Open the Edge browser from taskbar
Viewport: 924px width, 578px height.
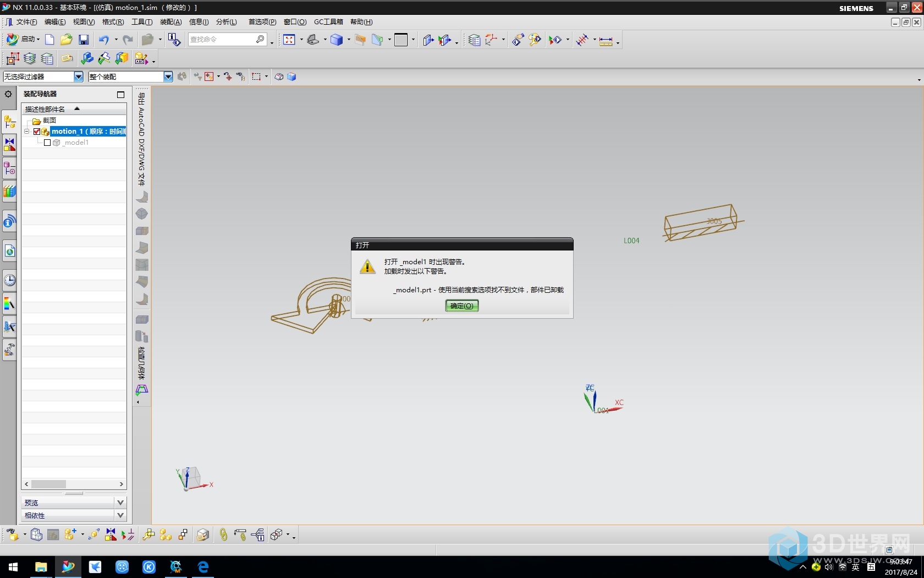point(203,567)
